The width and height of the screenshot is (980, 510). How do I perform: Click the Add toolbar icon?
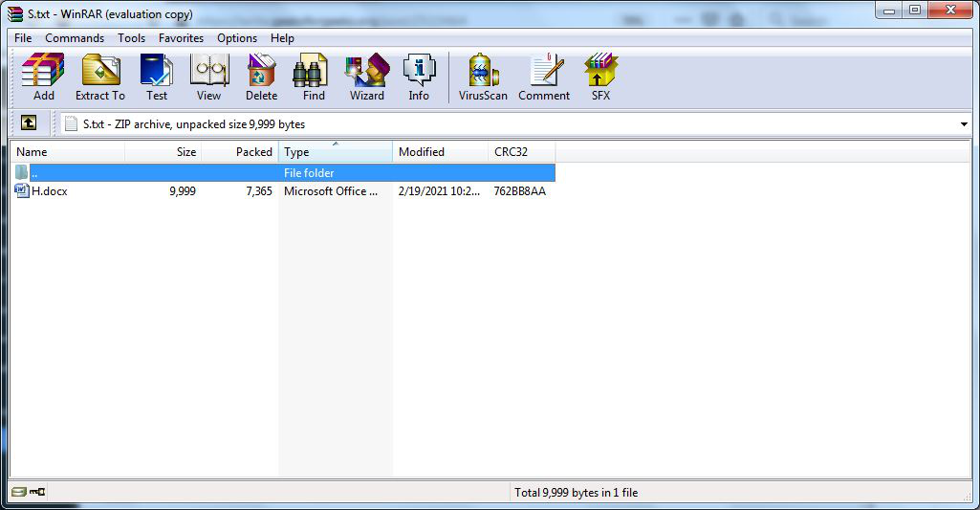point(43,77)
